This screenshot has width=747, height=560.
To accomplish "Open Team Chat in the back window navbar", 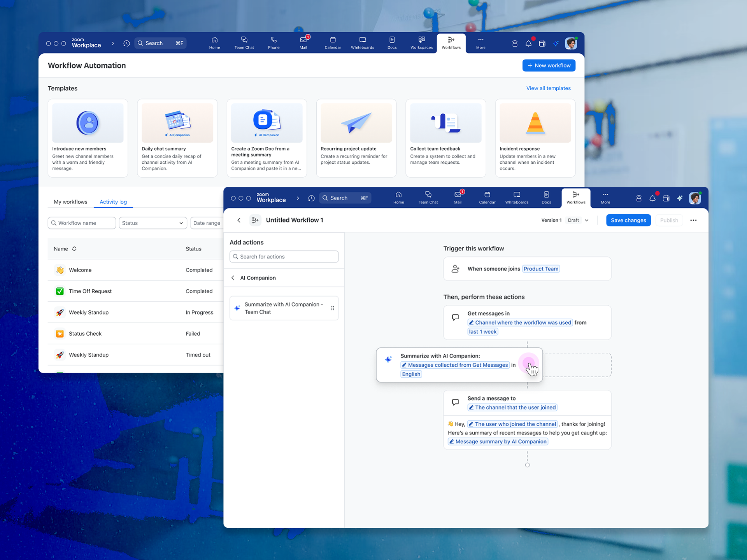I will click(244, 43).
